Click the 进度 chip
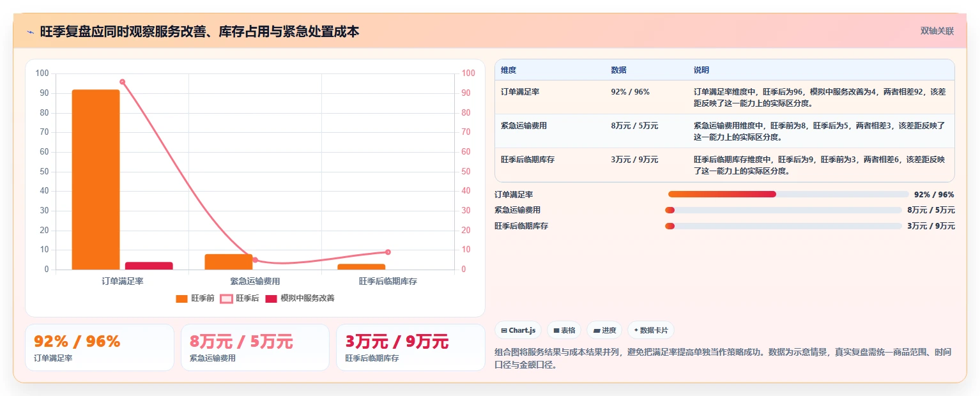 coord(604,330)
